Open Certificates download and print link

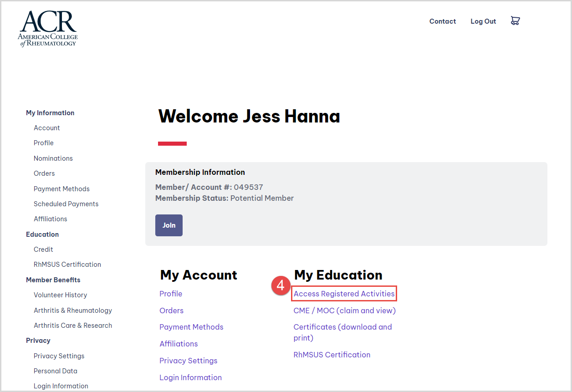343,332
